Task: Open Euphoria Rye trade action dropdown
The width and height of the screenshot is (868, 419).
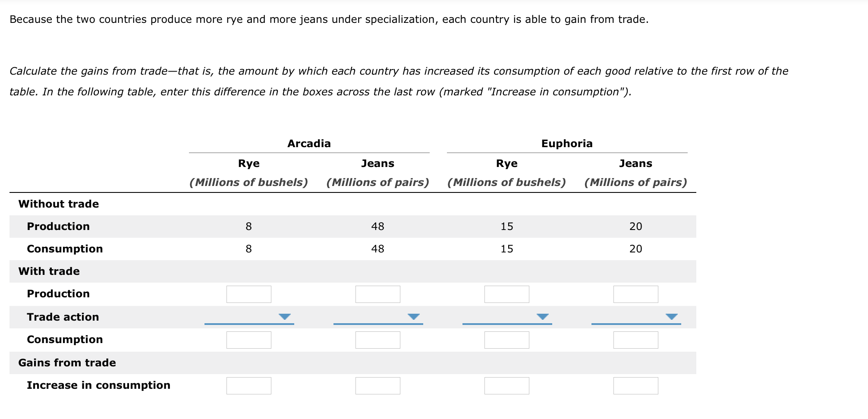Action: (x=507, y=317)
